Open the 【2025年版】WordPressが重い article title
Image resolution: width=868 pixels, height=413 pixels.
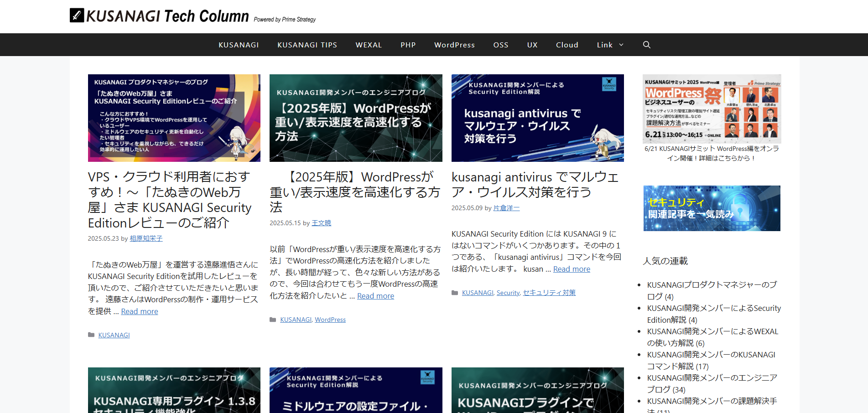point(355,192)
